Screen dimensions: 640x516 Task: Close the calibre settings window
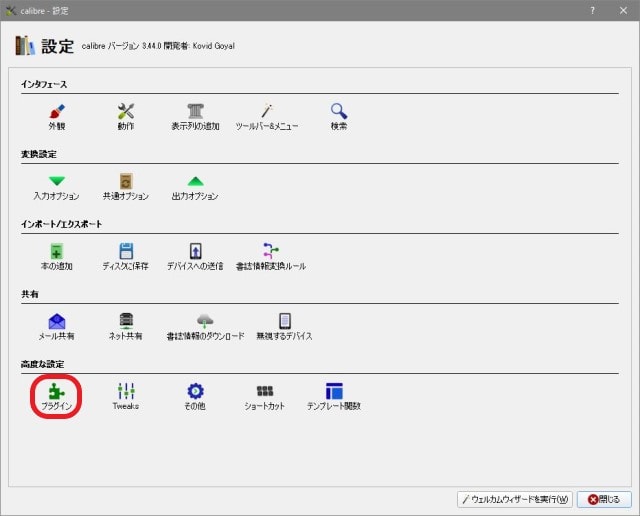click(623, 11)
